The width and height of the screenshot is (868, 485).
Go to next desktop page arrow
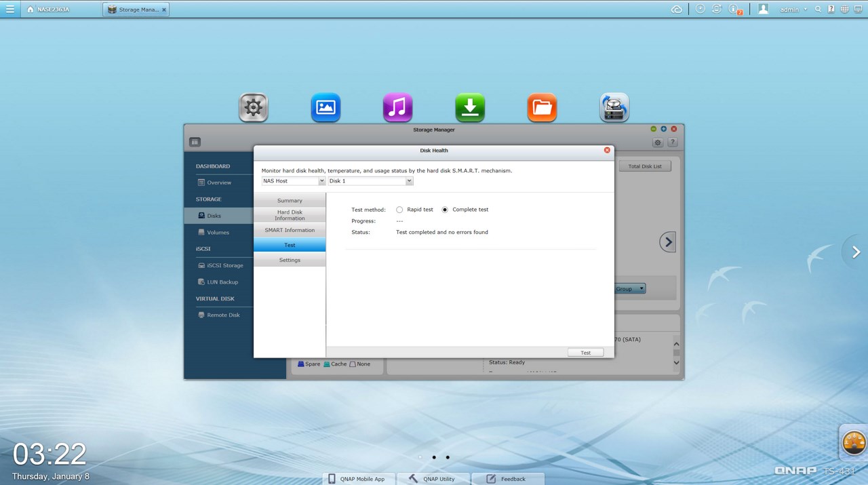(x=856, y=252)
